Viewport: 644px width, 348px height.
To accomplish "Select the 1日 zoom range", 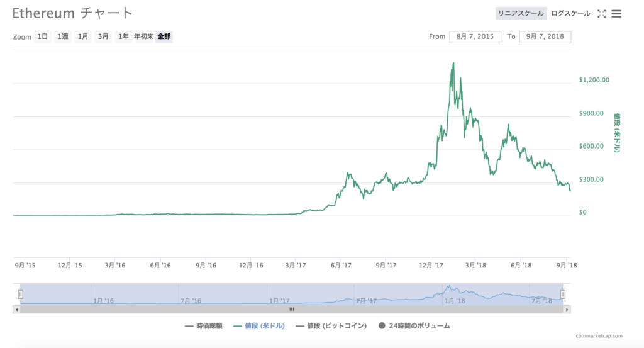I will click(42, 36).
